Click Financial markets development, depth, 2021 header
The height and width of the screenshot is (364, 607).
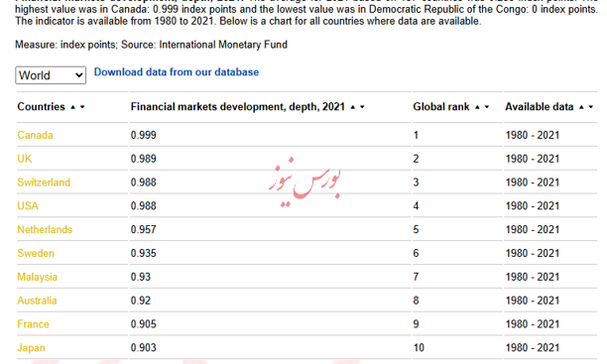238,107
